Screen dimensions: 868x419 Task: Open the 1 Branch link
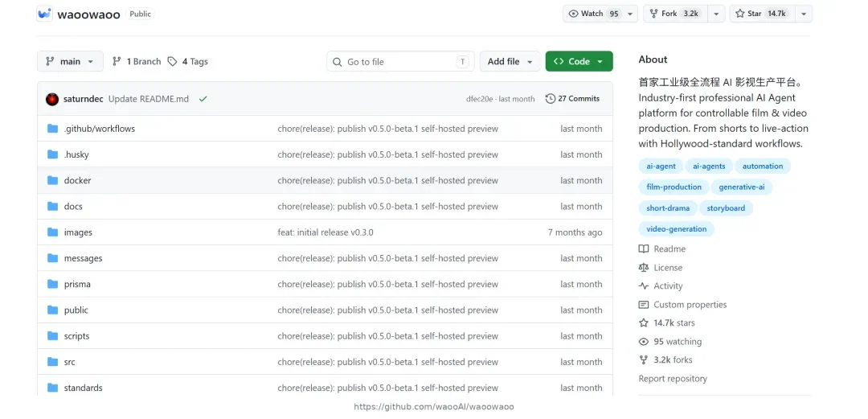coord(136,61)
